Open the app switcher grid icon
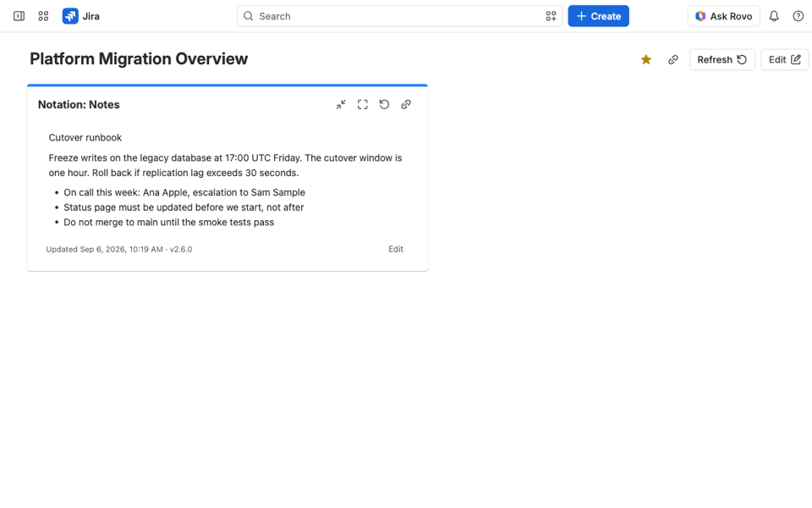This screenshot has height=508, width=812. point(43,16)
